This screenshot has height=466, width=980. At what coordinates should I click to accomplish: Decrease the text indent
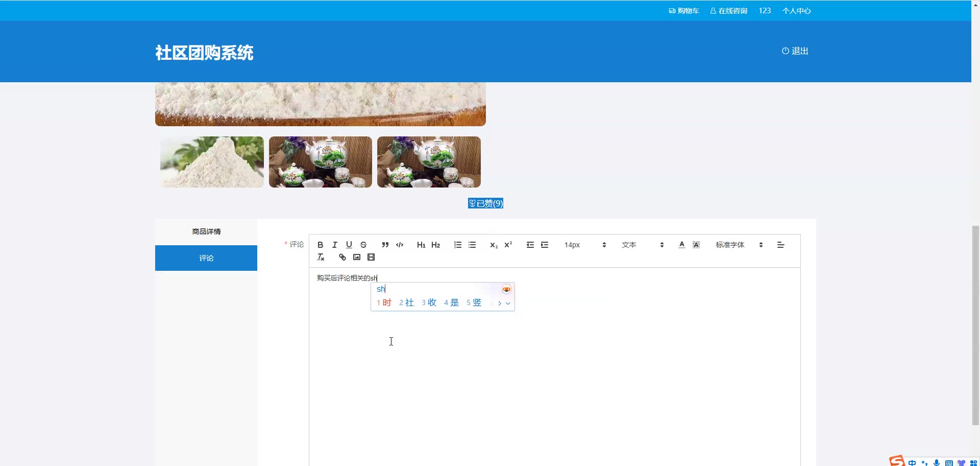530,245
